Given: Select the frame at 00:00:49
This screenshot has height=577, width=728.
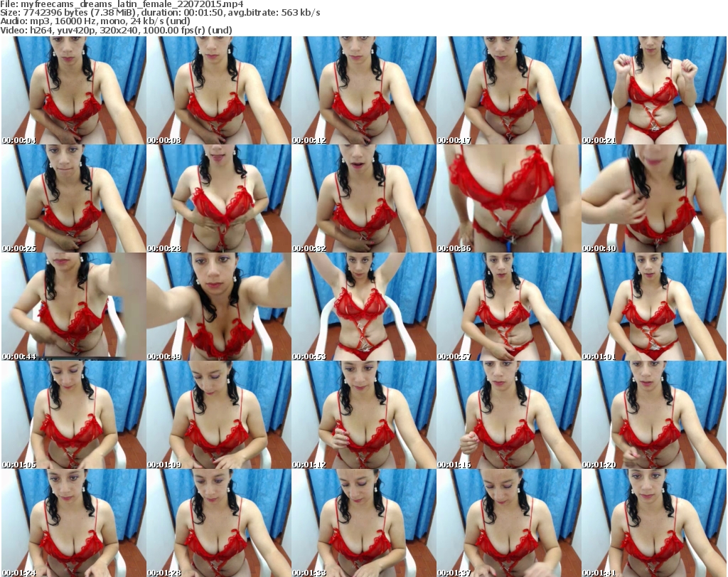Looking at the screenshot, I should pyautogui.click(x=219, y=307).
